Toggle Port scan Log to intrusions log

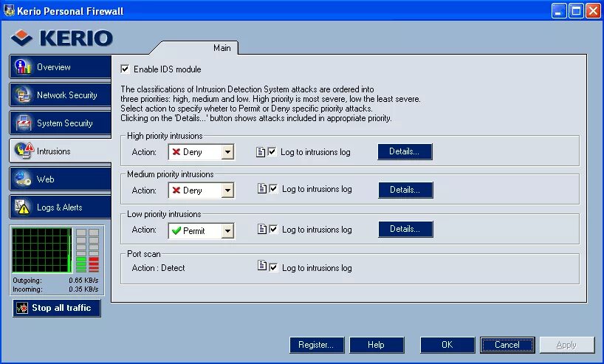(x=273, y=268)
